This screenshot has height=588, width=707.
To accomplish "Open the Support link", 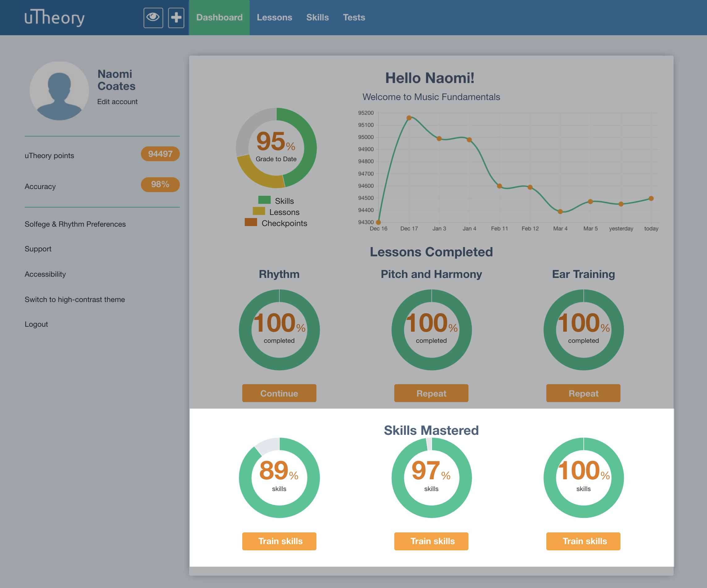I will pyautogui.click(x=38, y=249).
